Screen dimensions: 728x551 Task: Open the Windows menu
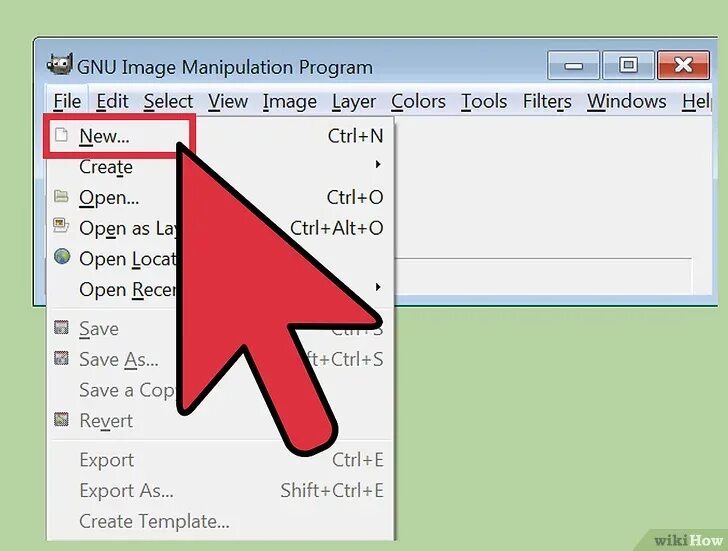click(x=627, y=101)
